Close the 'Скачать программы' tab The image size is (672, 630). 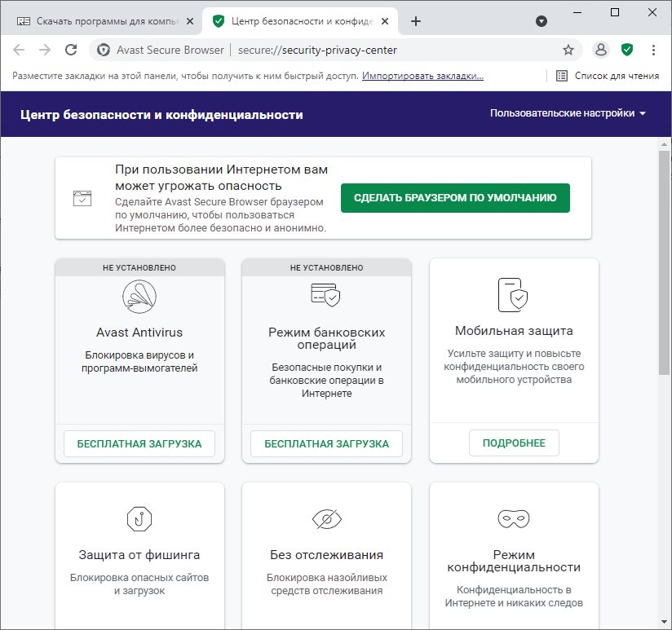(x=190, y=21)
